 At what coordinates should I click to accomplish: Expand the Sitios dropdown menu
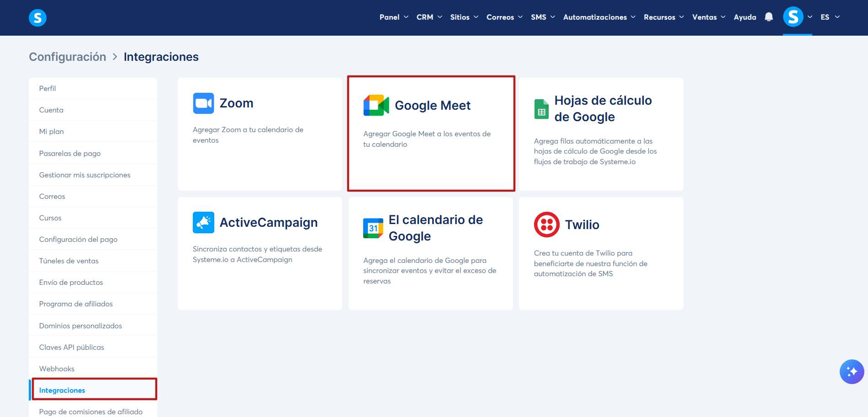coord(464,17)
